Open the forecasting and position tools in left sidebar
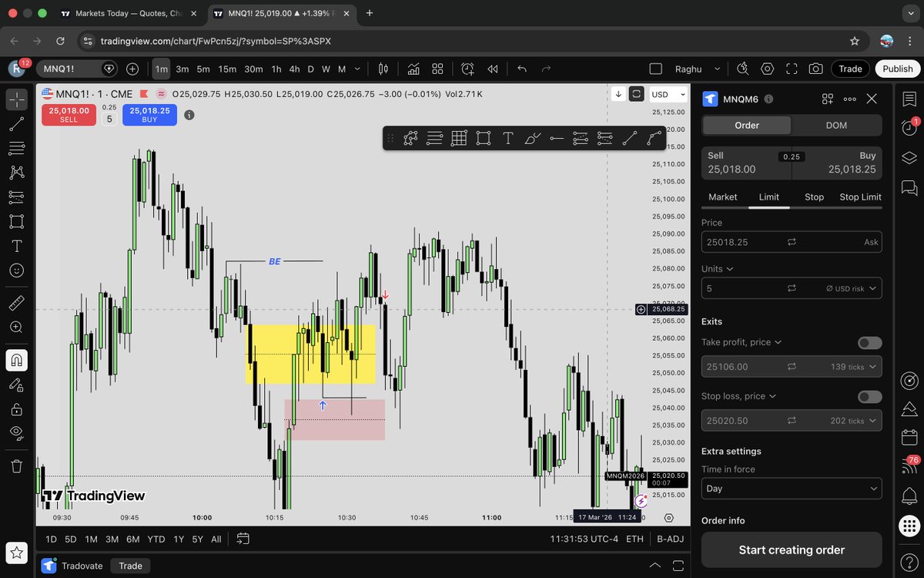Viewport: 924px width, 578px height. point(16,197)
